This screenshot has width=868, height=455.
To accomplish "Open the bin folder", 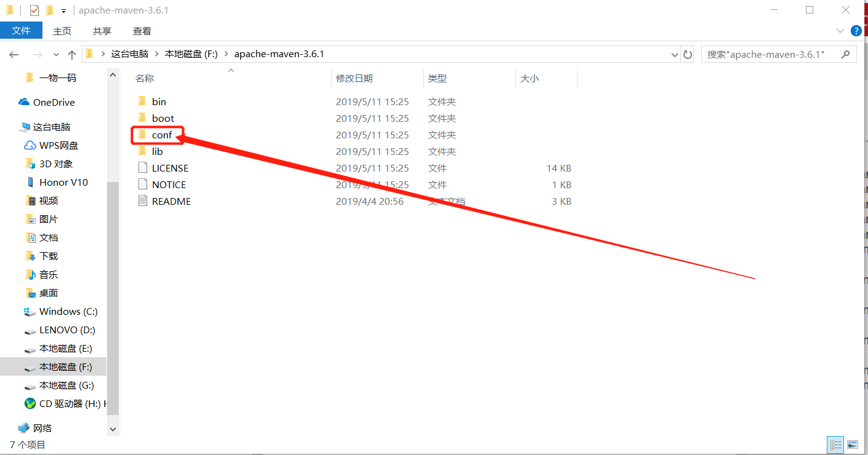I will 158,101.
